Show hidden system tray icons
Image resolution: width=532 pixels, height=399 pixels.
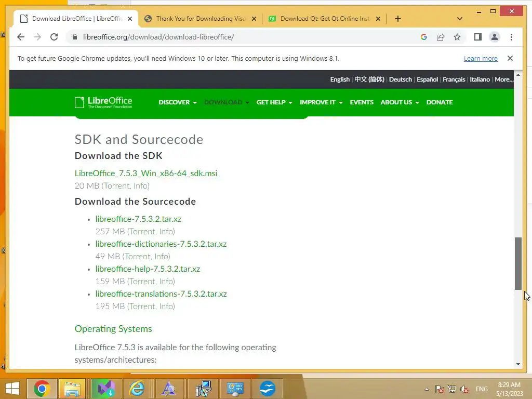coord(427,389)
